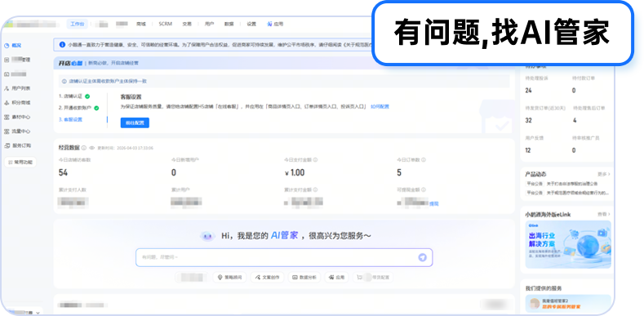Click the 流量中心 sidebar icon
644x316 pixels.
tap(7, 131)
